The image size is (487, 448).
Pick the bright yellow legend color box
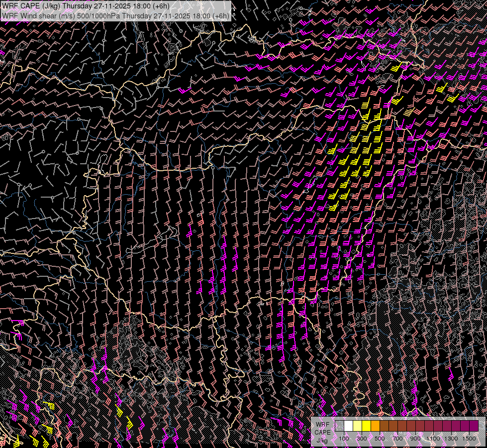click(x=366, y=426)
